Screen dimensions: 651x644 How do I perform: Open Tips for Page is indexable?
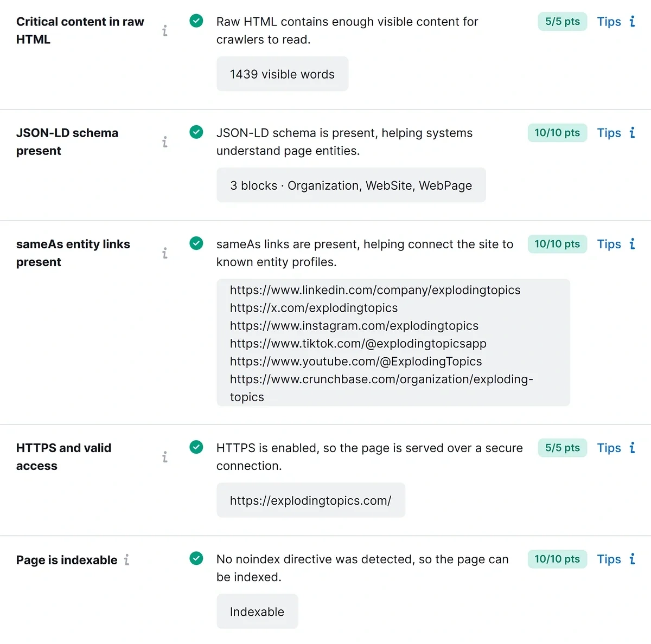(x=609, y=559)
